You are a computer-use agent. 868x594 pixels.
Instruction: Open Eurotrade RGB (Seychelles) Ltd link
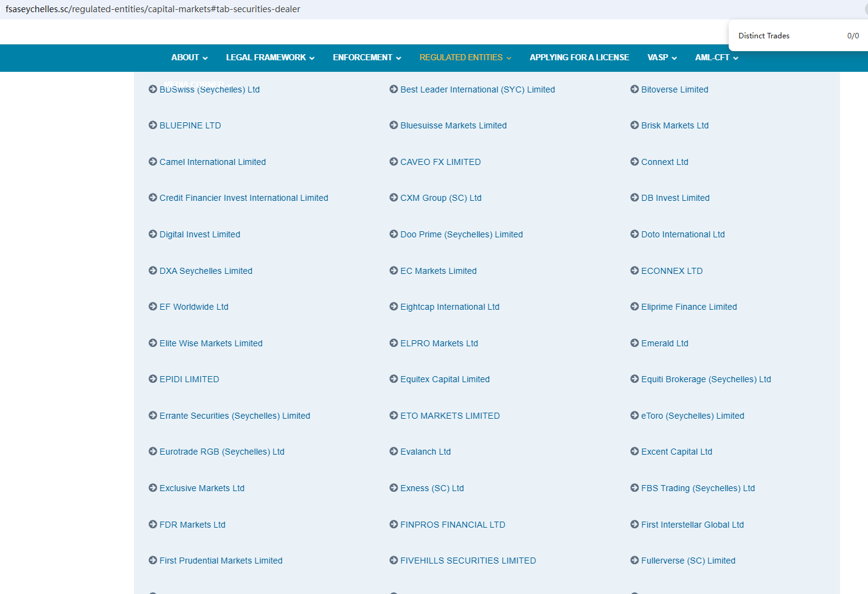[222, 452]
